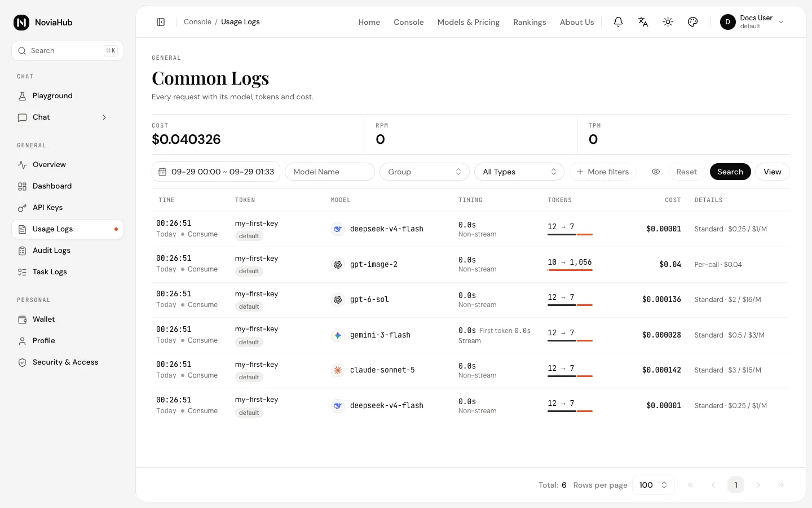
Task: Click the Model Name input field
Action: [330, 172]
